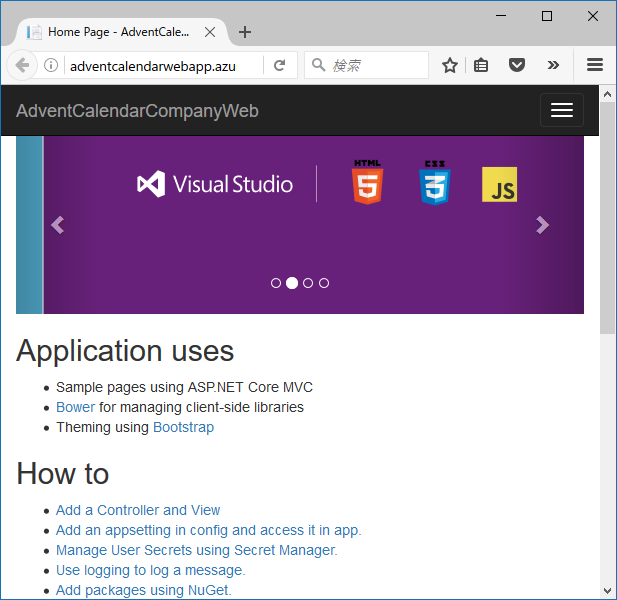Select third carousel indicator dot

pyautogui.click(x=308, y=283)
